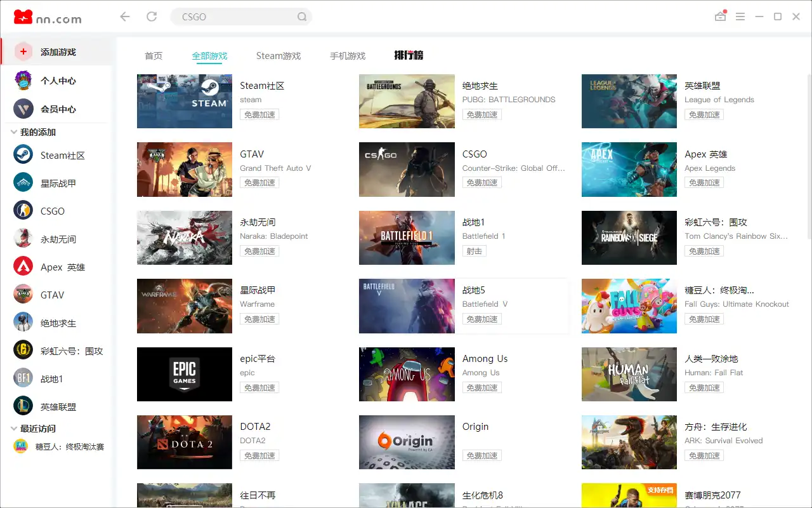The width and height of the screenshot is (812, 508).
Task: Go back with the back arrow
Action: [x=125, y=17]
